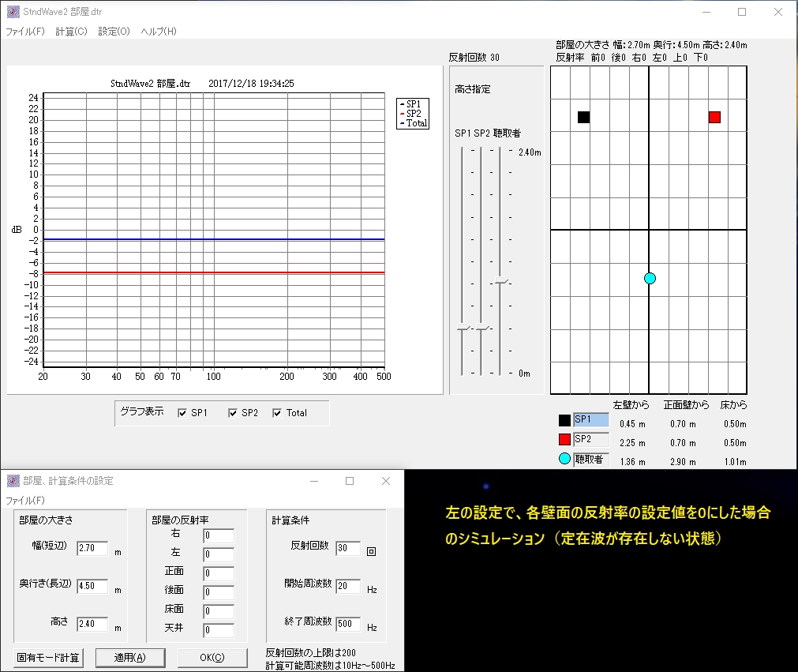Click the 2.40m top label of height sliders
The image size is (798, 672).
coord(530,152)
